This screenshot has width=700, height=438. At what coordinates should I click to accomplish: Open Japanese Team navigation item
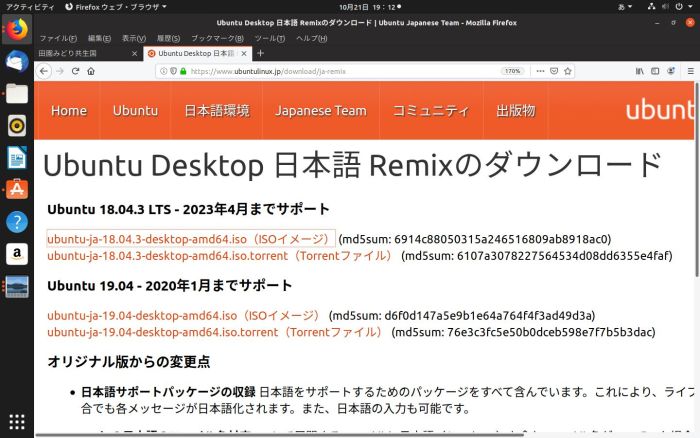(321, 111)
